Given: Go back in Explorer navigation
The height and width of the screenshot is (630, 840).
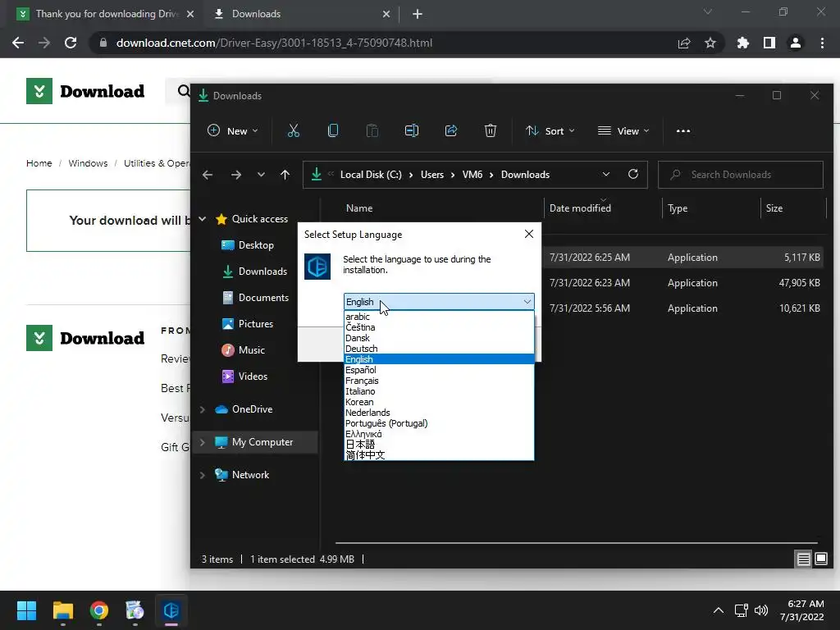Looking at the screenshot, I should [x=208, y=175].
